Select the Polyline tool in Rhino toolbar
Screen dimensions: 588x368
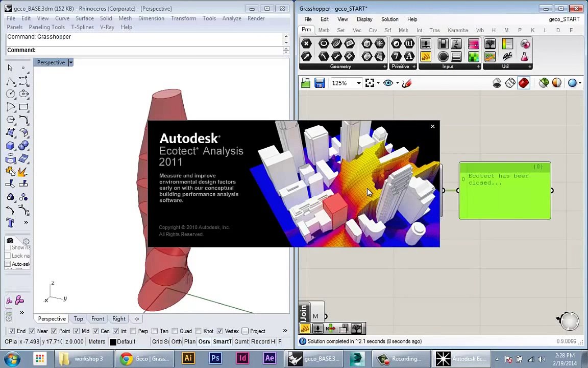11,81
